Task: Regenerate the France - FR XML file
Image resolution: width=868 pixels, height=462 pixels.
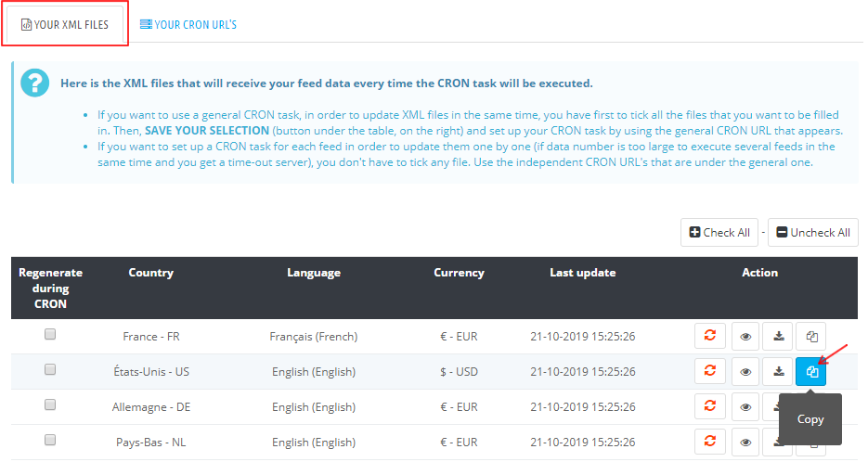Action: coord(710,337)
